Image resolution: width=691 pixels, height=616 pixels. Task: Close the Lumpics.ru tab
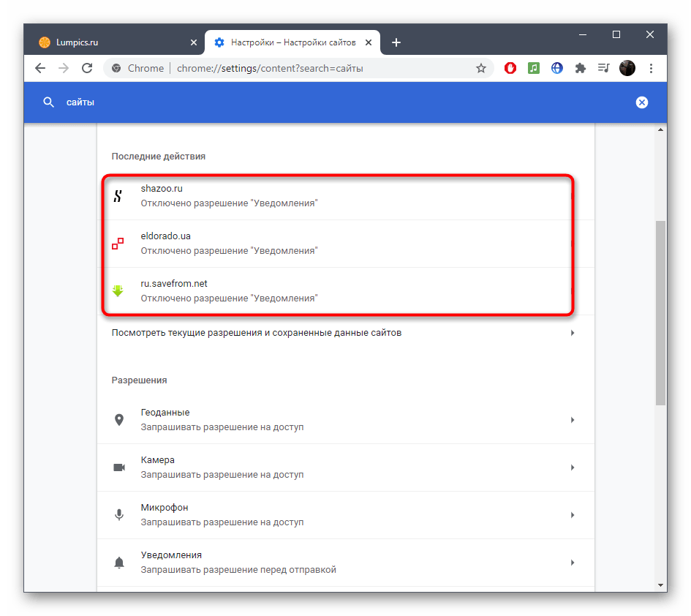point(194,42)
